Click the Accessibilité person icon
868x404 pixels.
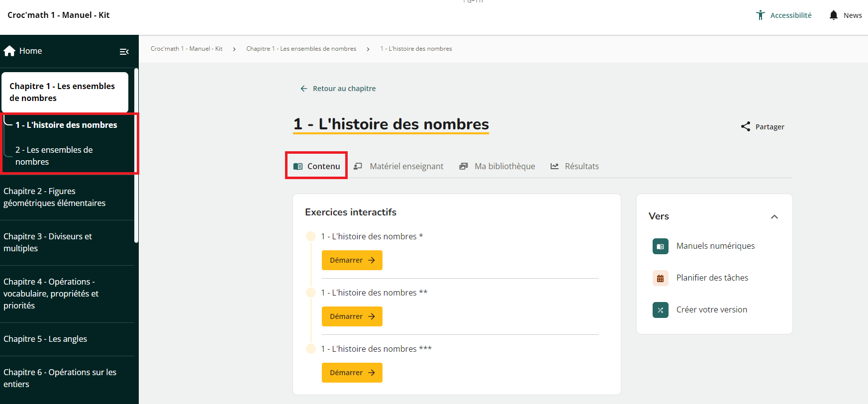(760, 15)
